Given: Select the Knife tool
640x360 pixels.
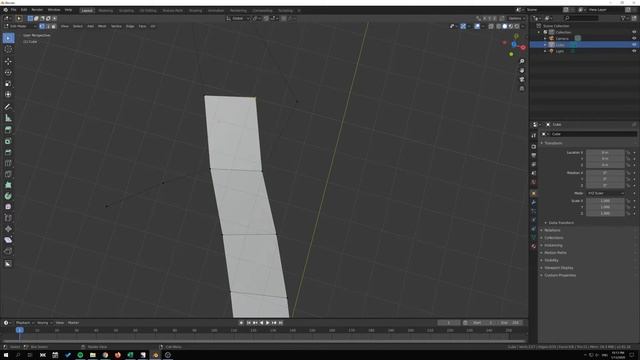Looking at the screenshot, I should (8, 174).
